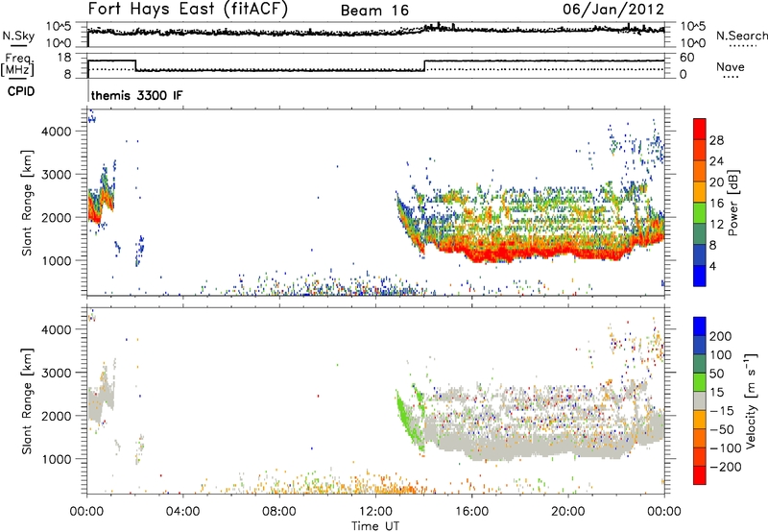768x532 pixels.
Task: Pick the Power colorbar segment between 24 and 28
Action: click(700, 150)
